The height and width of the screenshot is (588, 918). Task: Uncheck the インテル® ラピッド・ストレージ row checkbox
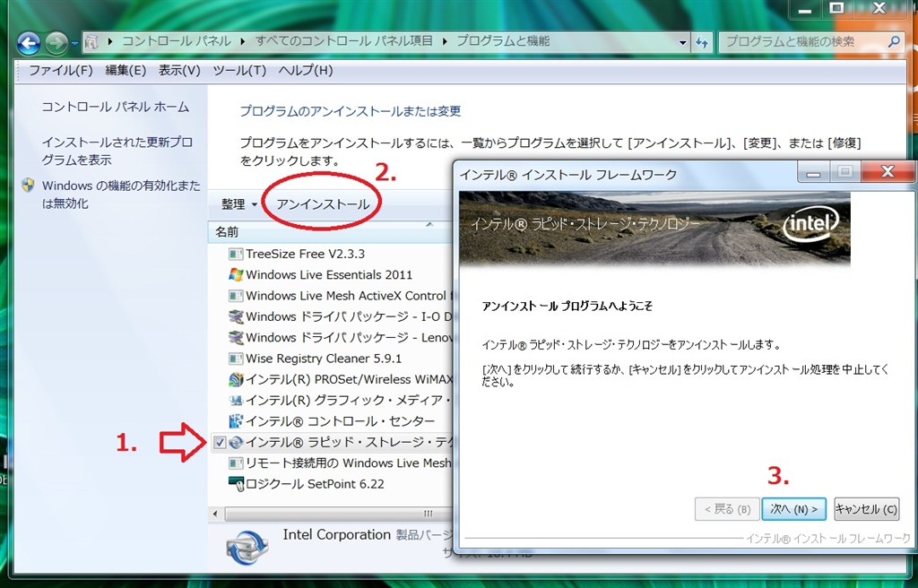(220, 443)
